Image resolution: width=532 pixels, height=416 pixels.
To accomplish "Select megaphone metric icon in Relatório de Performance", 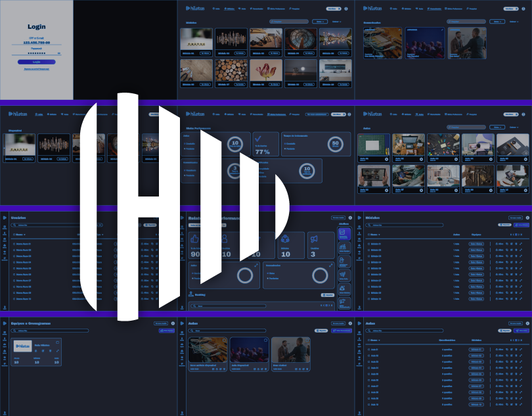I will coord(314,239).
